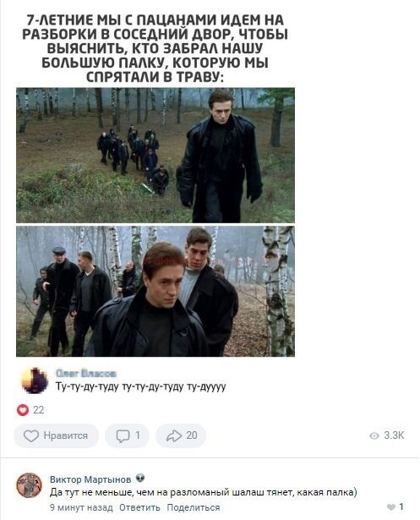This screenshot has height=520, width=420.
Task: Click Поделиться under the comment
Action: click(x=194, y=507)
